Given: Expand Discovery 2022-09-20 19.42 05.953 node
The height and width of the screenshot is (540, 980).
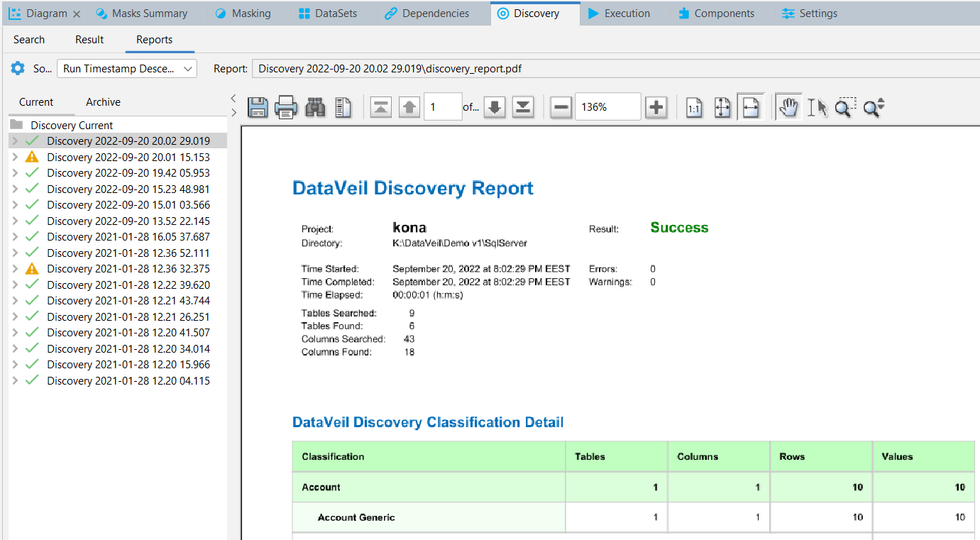Looking at the screenshot, I should pyautogui.click(x=15, y=173).
